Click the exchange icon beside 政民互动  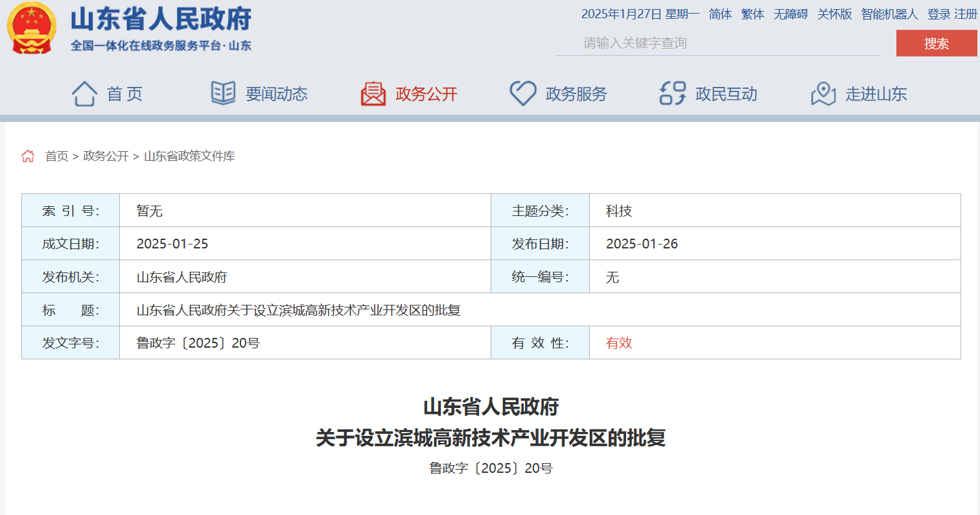point(673,93)
